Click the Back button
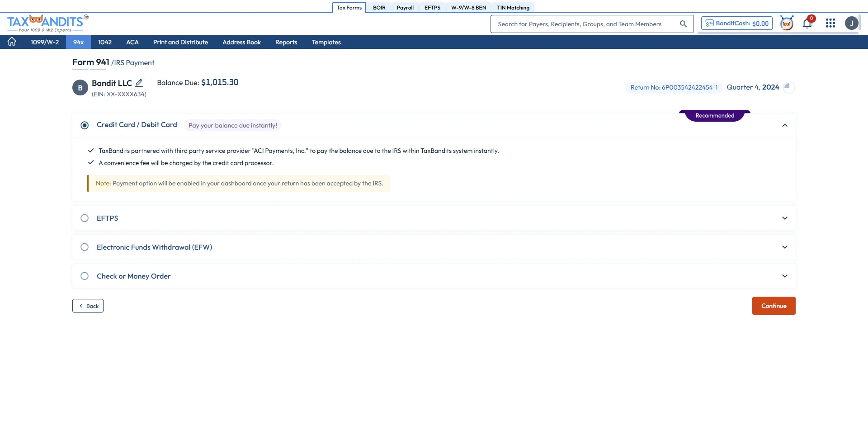868x431 pixels. point(88,306)
